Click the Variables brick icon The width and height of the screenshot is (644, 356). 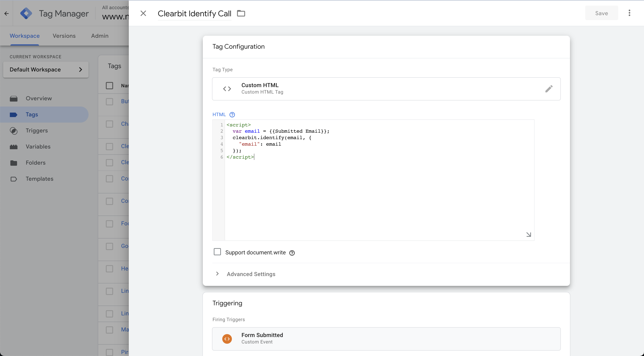coord(14,147)
